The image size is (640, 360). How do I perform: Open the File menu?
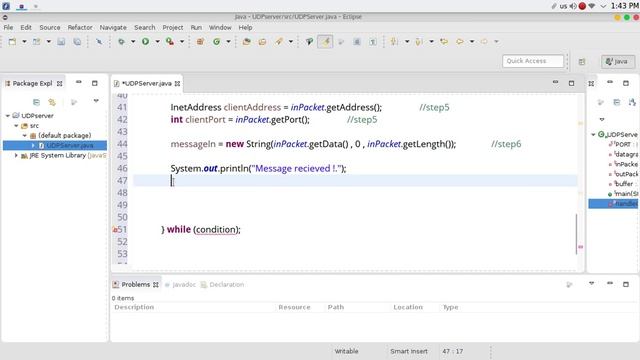pos(8,27)
